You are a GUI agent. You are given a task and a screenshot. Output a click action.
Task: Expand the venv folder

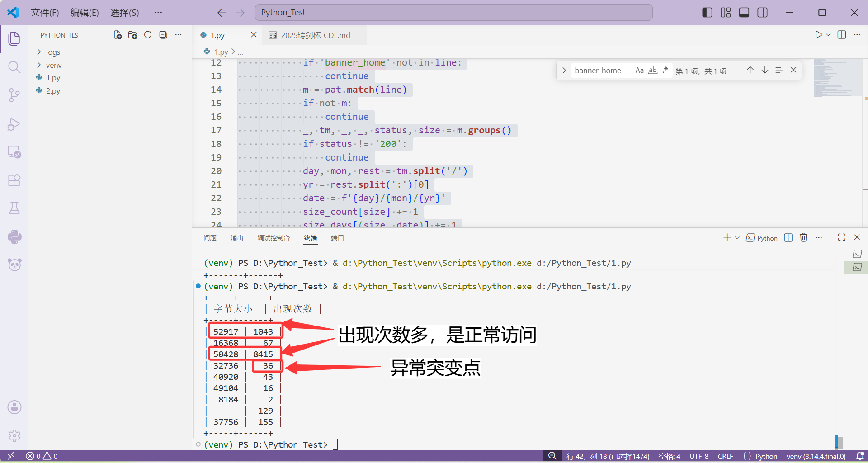(x=53, y=65)
